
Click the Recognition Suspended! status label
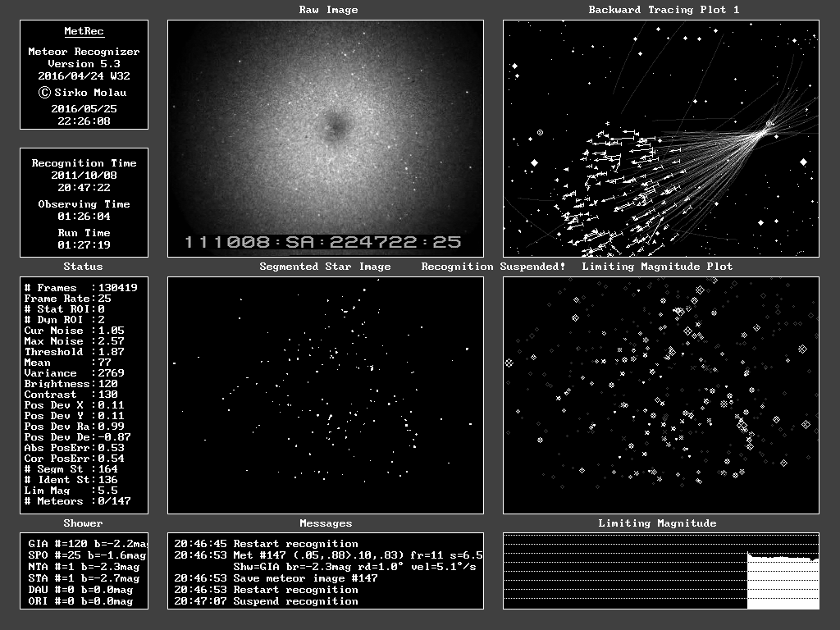pos(493,267)
